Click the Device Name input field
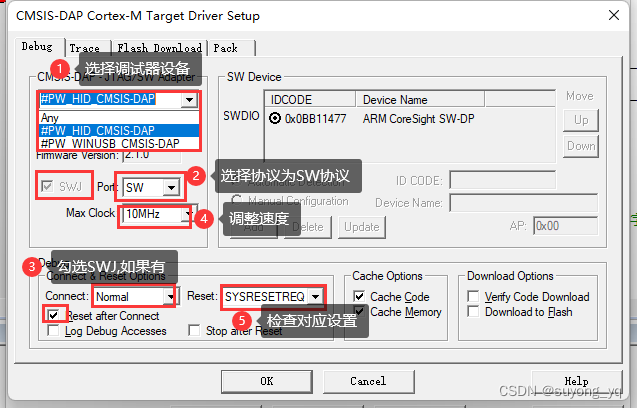Screen dimensions: 637x408 click(524, 202)
